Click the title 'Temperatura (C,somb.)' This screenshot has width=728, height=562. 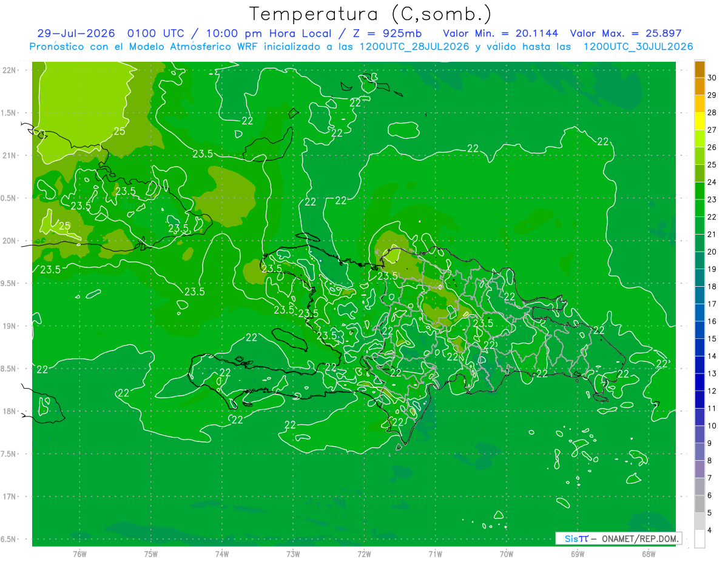[371, 14]
